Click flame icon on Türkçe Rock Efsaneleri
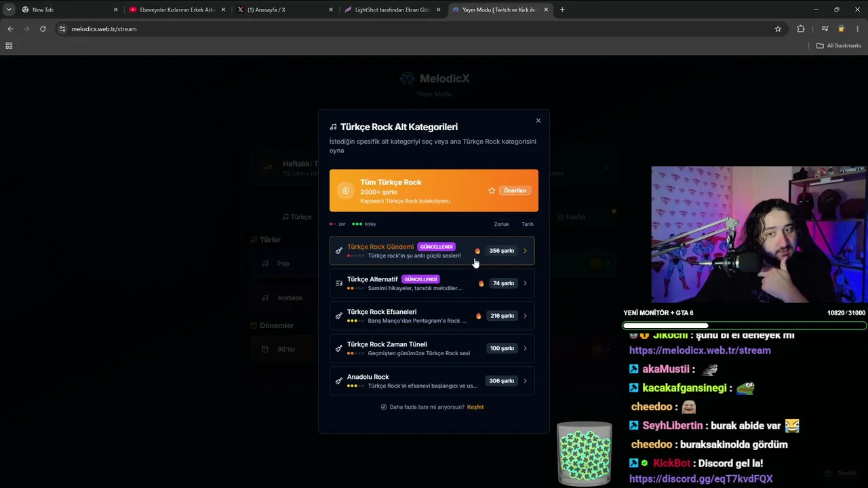 coord(479,316)
